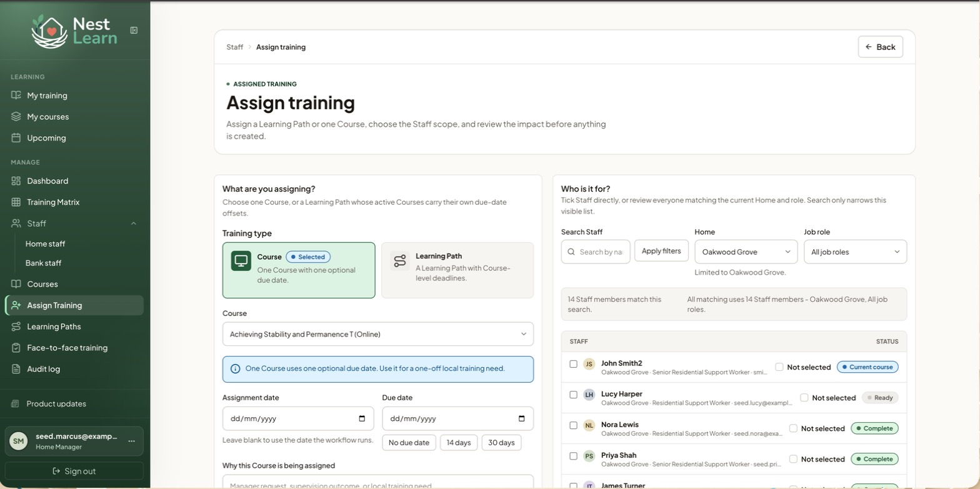980x489 pixels.
Task: Click the STATUS column header
Action: 887,342
